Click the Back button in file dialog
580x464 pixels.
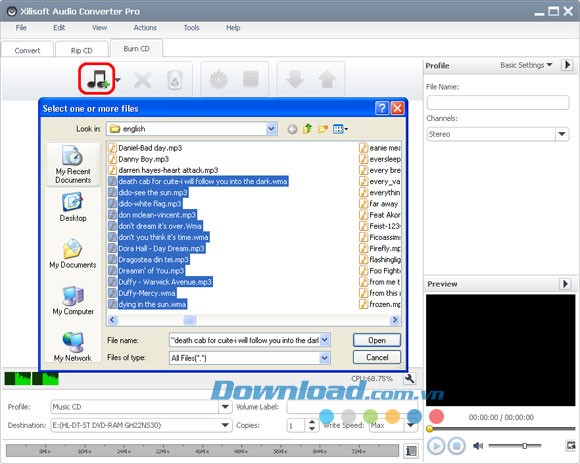pyautogui.click(x=292, y=129)
